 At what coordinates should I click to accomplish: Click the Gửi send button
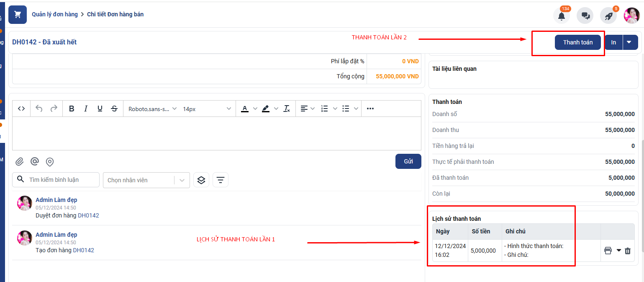tap(408, 161)
